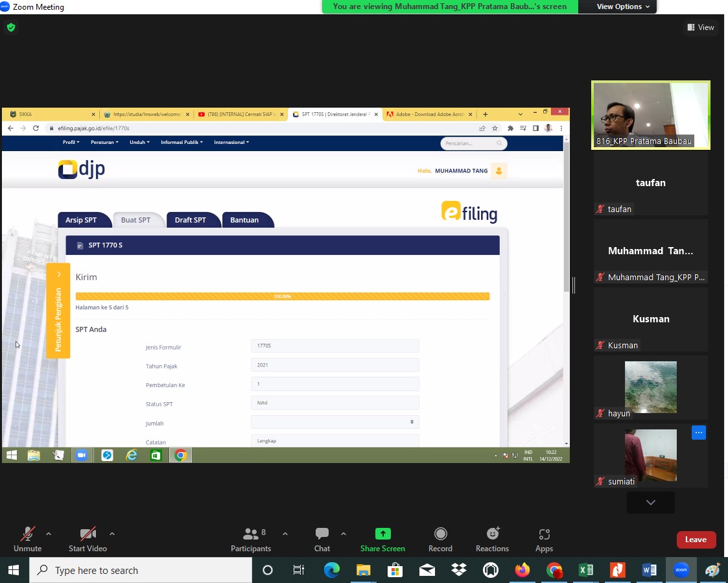Click the divider handle beside the shared screen
The image size is (728, 583).
tap(573, 285)
